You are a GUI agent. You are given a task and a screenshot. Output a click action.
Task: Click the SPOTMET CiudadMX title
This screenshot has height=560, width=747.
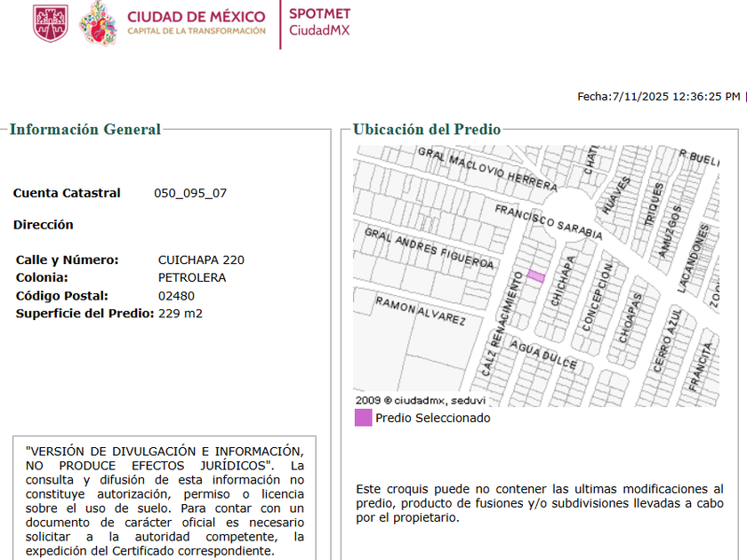pos(319,22)
